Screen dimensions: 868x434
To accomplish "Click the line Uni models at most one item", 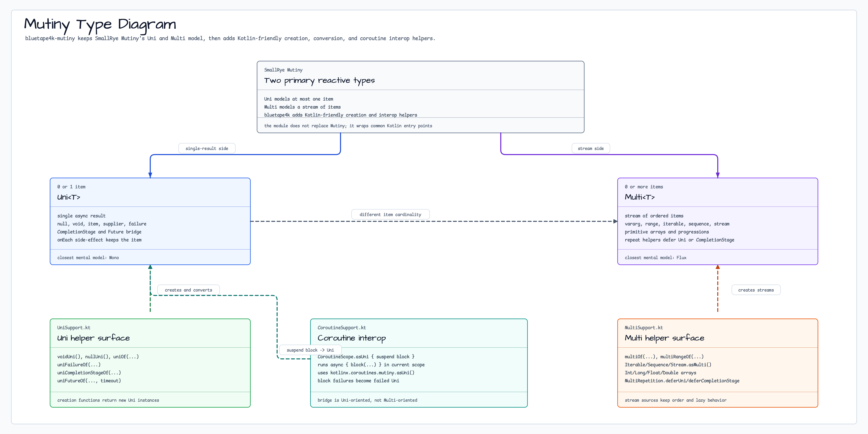I will tap(299, 99).
